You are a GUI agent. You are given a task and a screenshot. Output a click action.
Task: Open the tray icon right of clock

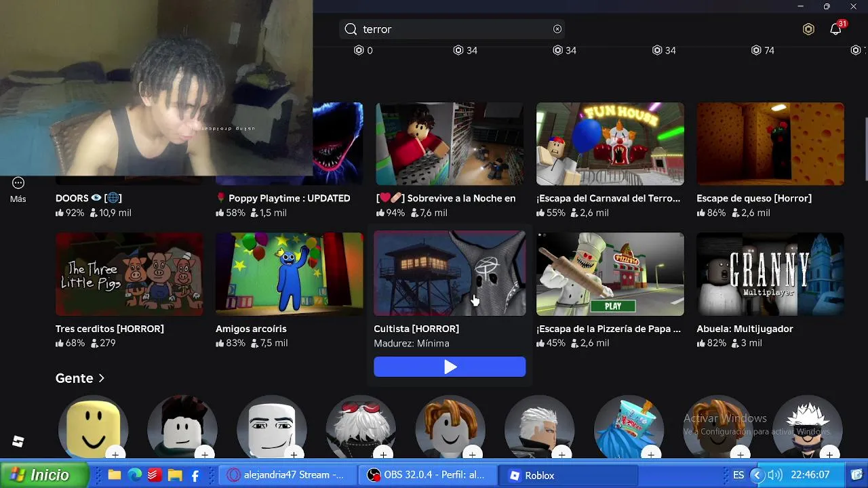pyautogui.click(x=856, y=475)
